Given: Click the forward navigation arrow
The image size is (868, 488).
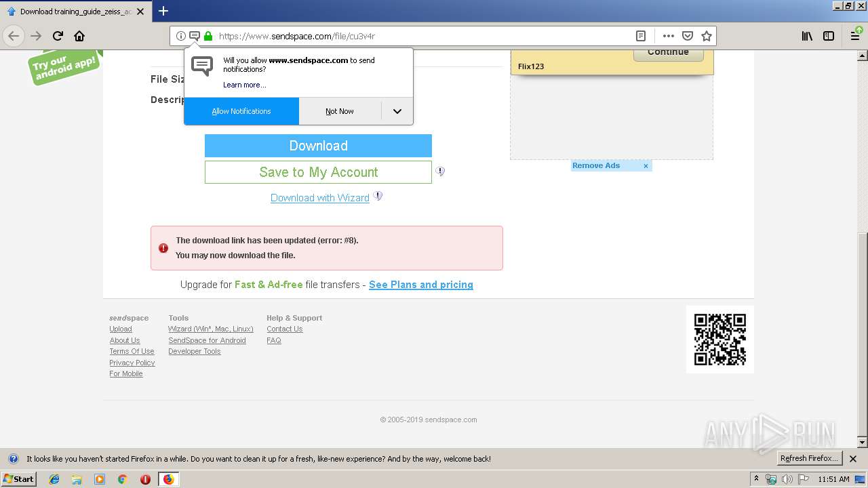Looking at the screenshot, I should click(x=36, y=36).
